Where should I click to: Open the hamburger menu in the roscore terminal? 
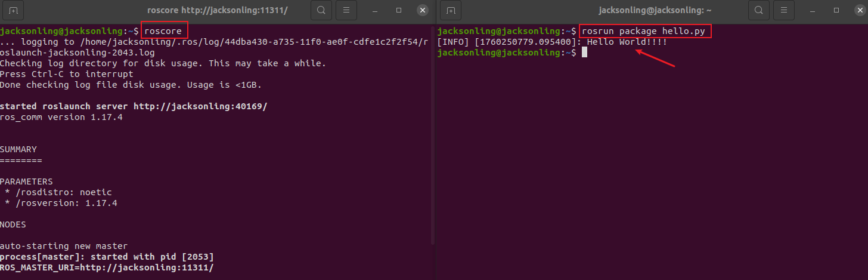pyautogui.click(x=346, y=10)
